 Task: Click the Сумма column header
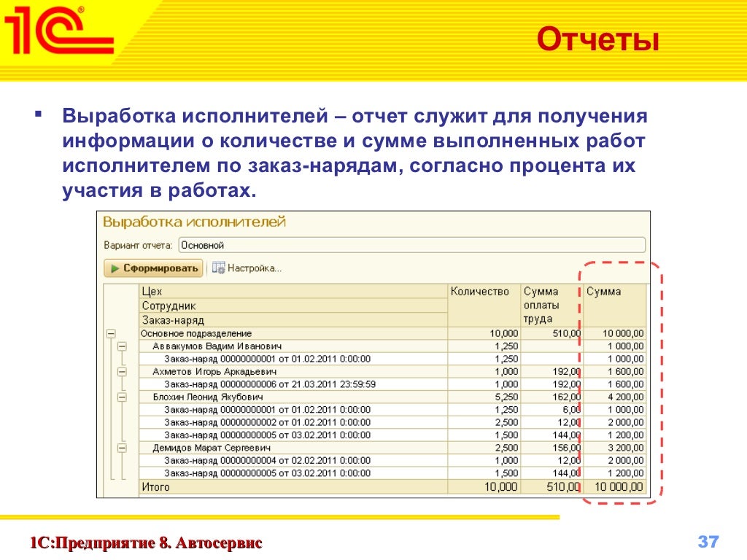(614, 306)
